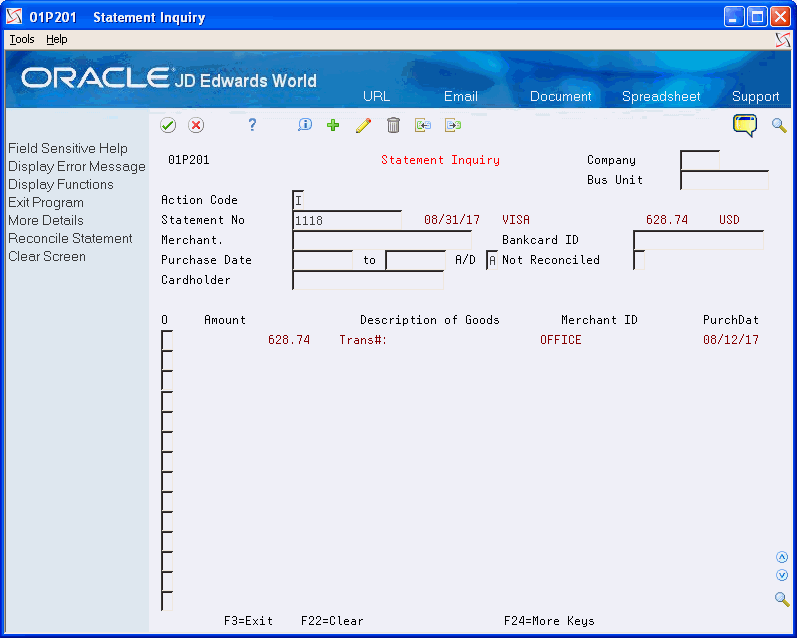Click the export arrow-right toolbar icon
Screen dimensions: 797x638
(452, 125)
